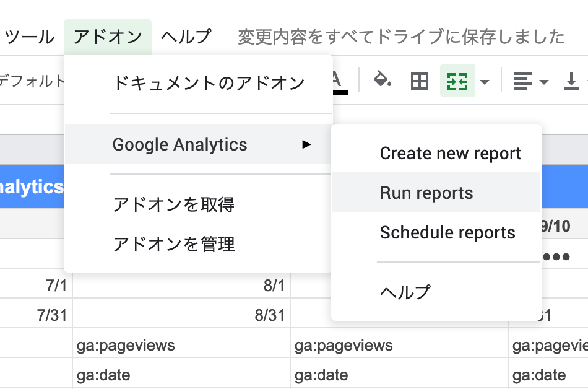Click the horizontal align icon
The height and width of the screenshot is (389, 588).
tap(523, 81)
